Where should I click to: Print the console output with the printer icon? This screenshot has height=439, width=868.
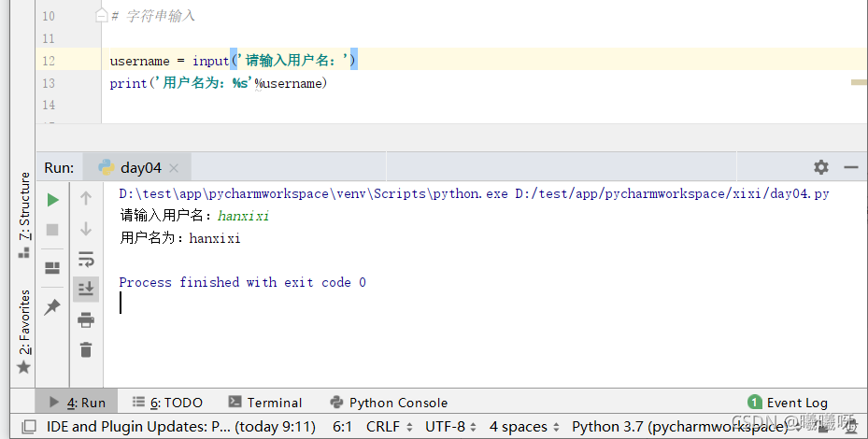coord(86,320)
